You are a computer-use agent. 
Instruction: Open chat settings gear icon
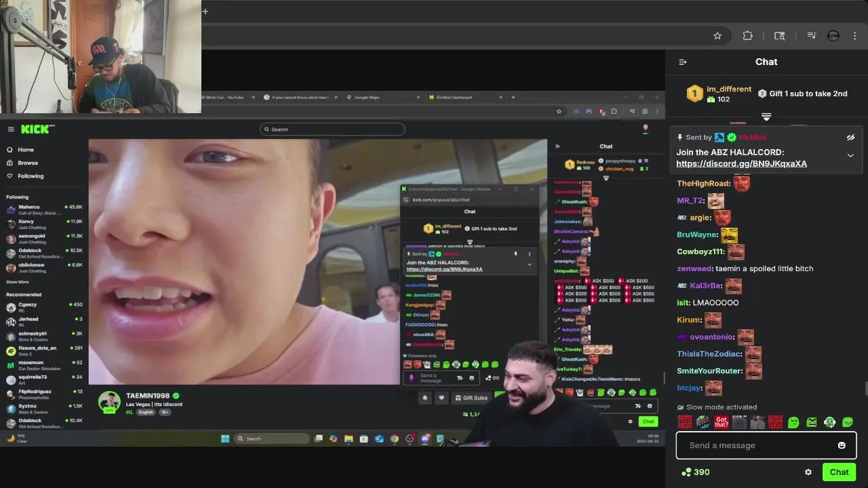pyautogui.click(x=808, y=472)
